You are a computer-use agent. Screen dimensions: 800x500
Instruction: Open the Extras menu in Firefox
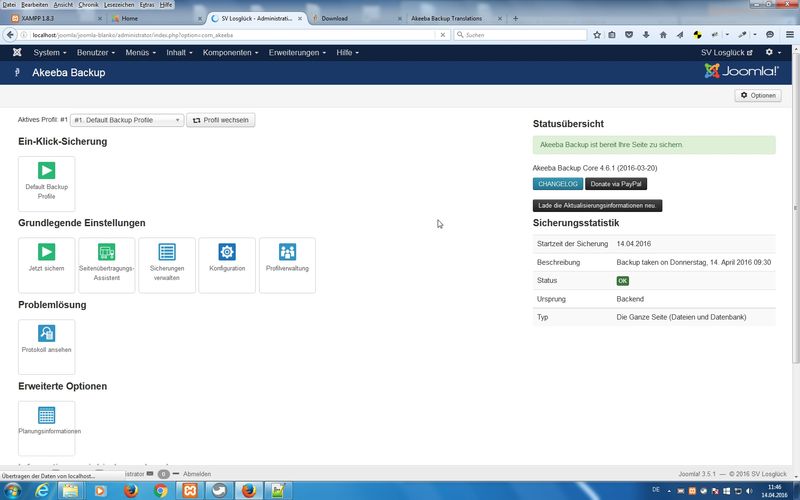tap(147, 5)
